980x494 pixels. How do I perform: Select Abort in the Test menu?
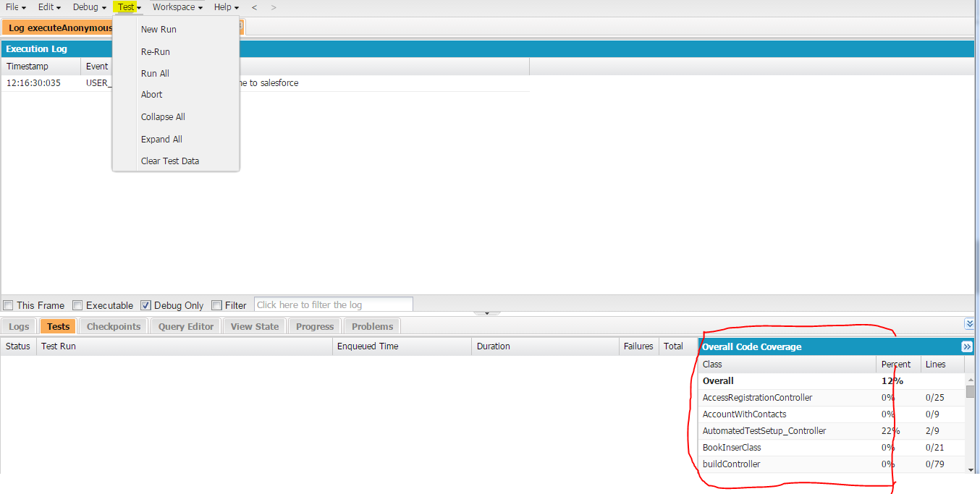(151, 95)
